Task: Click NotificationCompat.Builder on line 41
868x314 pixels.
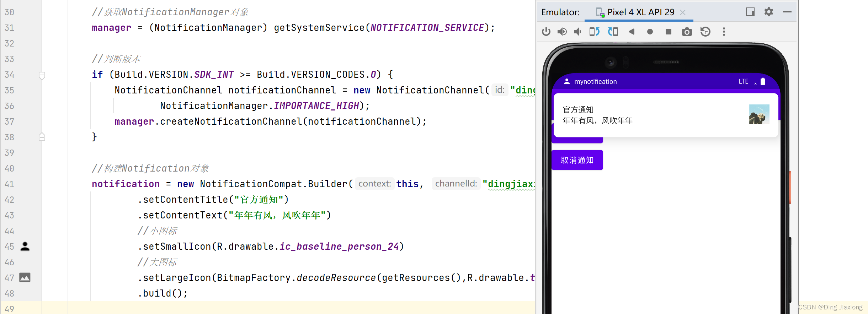Action: tap(274, 184)
